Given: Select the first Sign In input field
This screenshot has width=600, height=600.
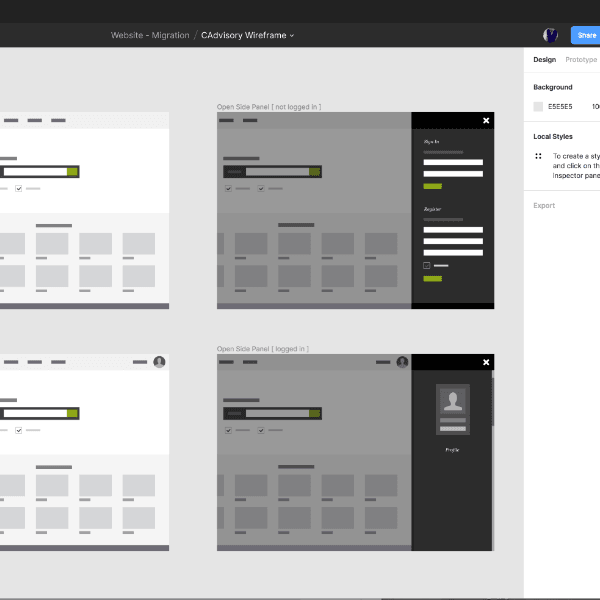Looking at the screenshot, I should (453, 162).
